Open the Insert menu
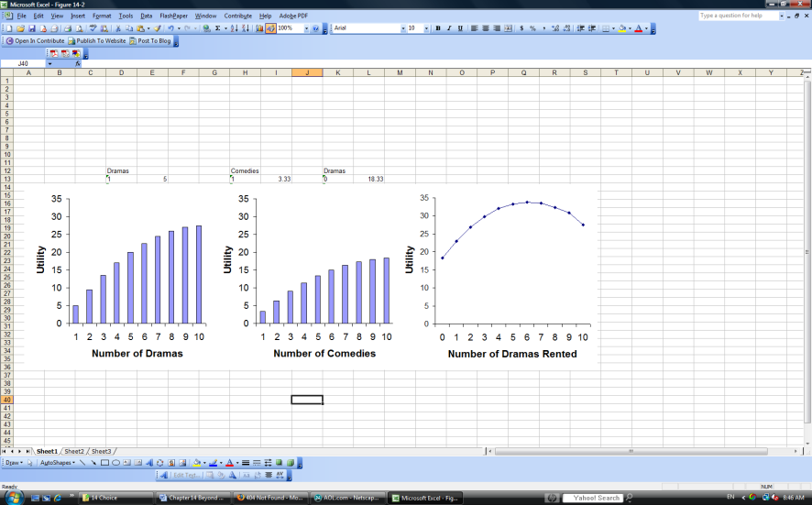 [78, 16]
